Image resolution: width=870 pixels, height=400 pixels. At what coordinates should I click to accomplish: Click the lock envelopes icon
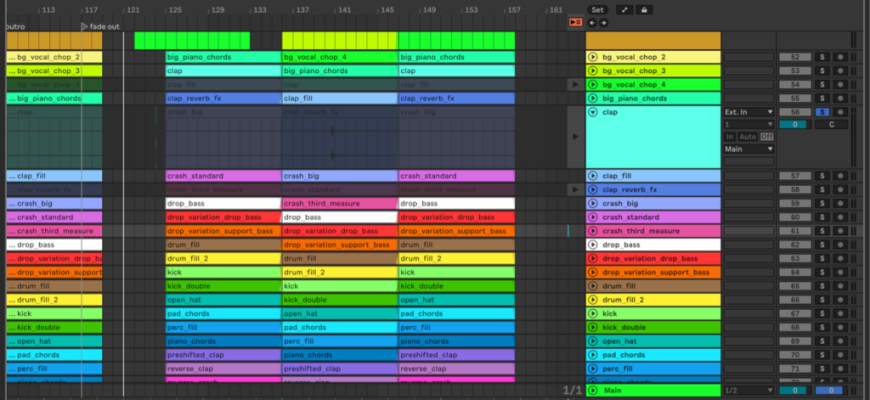pos(644,9)
